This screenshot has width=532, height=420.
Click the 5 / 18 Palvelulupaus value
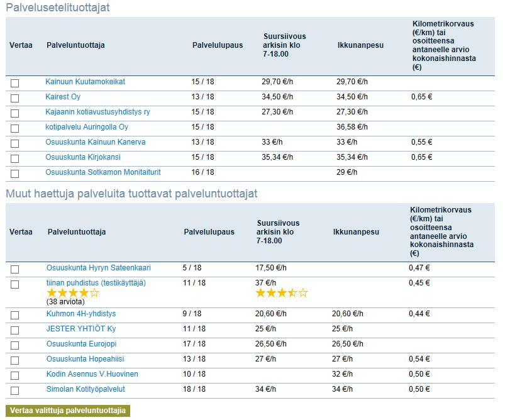(x=192, y=268)
